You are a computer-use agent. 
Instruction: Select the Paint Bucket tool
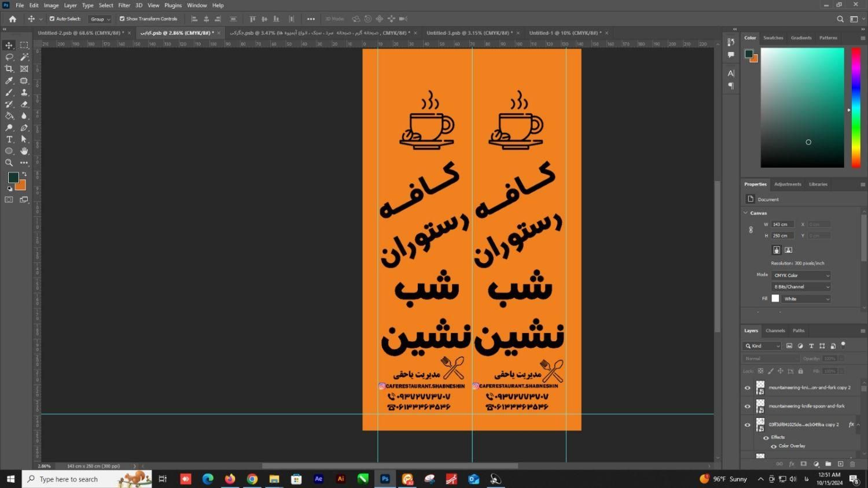click(9, 116)
